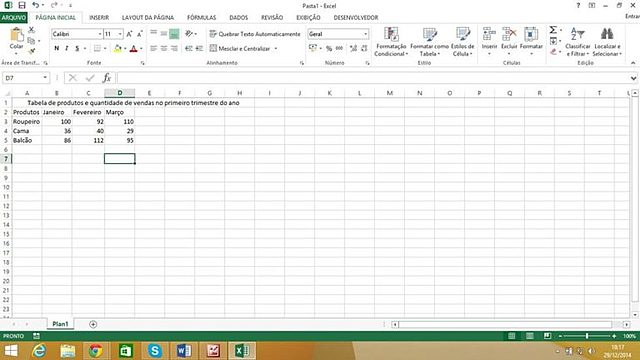Switch to the EXIBIÇÃO tab
Image resolution: width=640 pixels, height=360 pixels.
pos(308,18)
